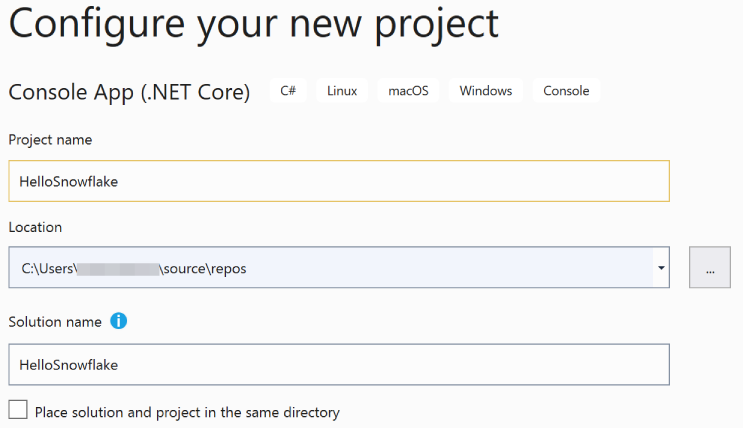Focus the Project name text field
Viewport: 743px width, 428px height.
pyautogui.click(x=338, y=181)
